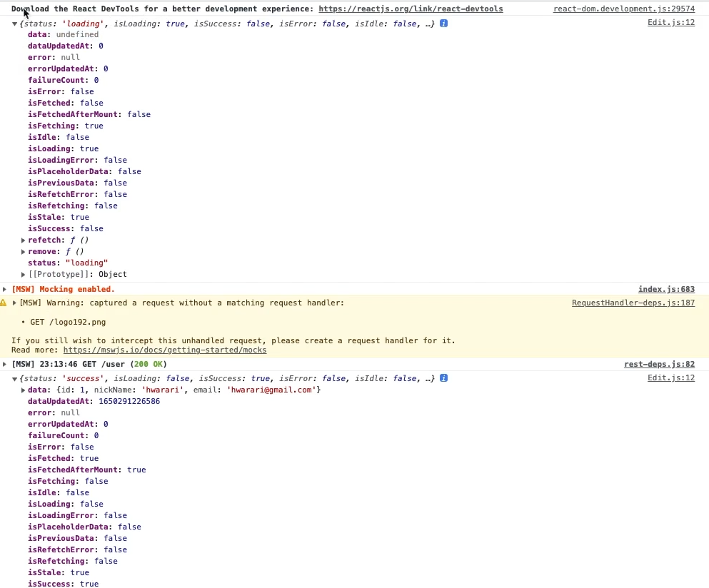
Task: Click the 'data: undefined' property line
Action: 63,34
